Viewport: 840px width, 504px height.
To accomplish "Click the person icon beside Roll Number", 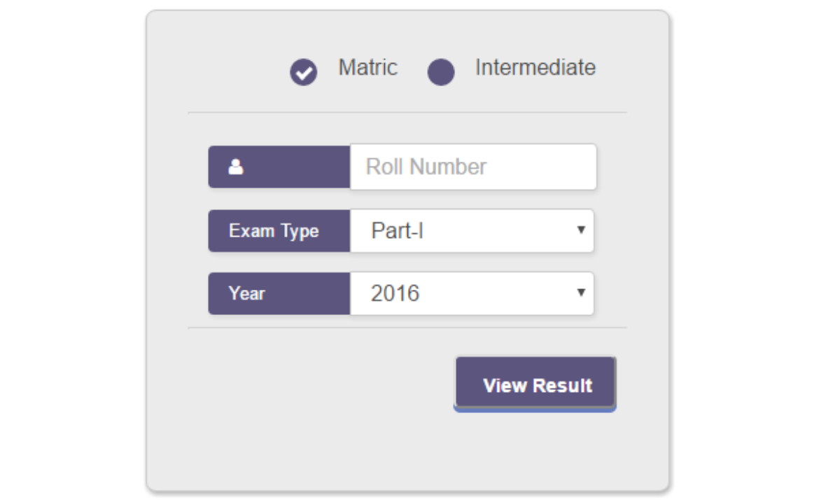I will (237, 166).
